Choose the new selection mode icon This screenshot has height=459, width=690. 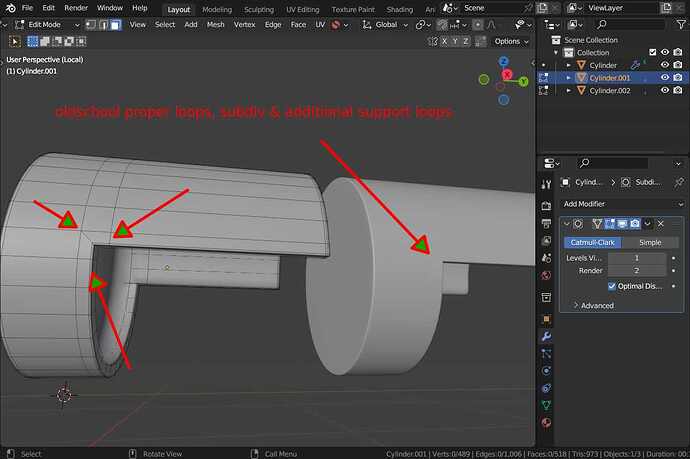(x=33, y=41)
